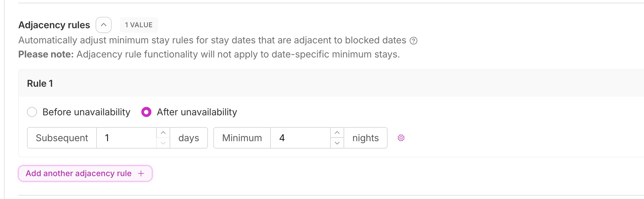
Task: Click Add another adjacency rule button
Action: 85,173
